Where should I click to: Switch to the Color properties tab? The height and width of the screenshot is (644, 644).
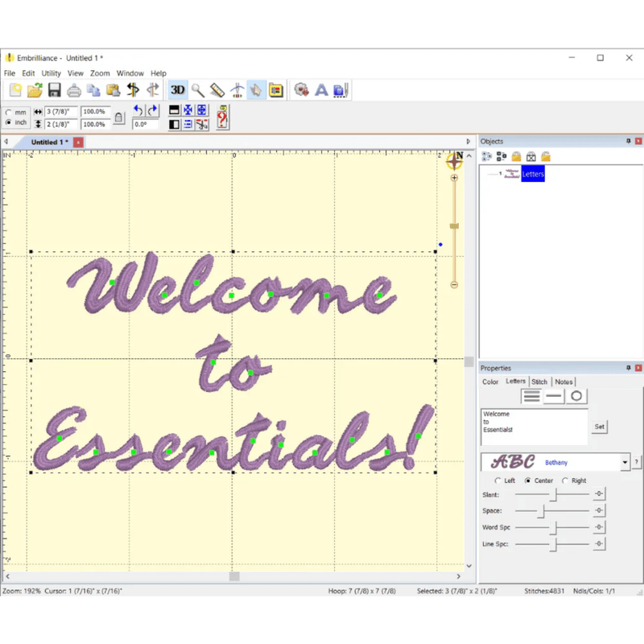tap(490, 382)
